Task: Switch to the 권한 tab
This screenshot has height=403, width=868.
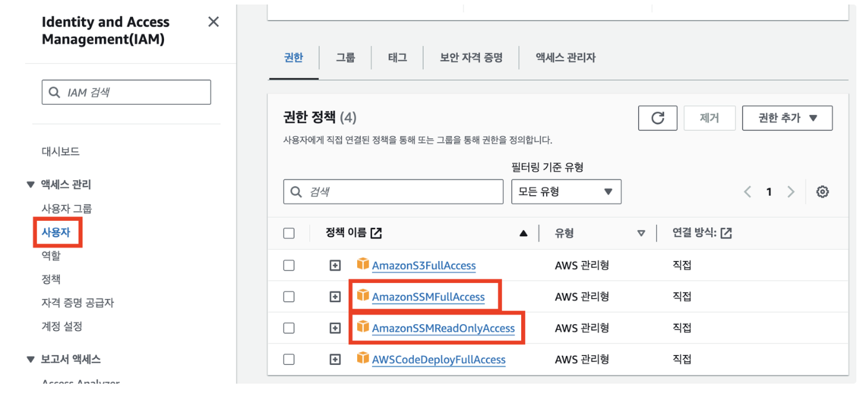Action: point(293,57)
